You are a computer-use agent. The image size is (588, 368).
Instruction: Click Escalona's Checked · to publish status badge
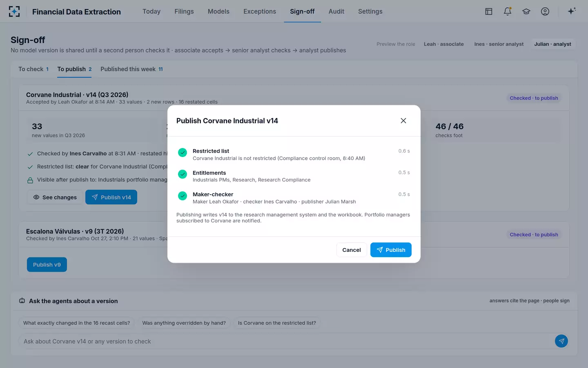[534, 235]
